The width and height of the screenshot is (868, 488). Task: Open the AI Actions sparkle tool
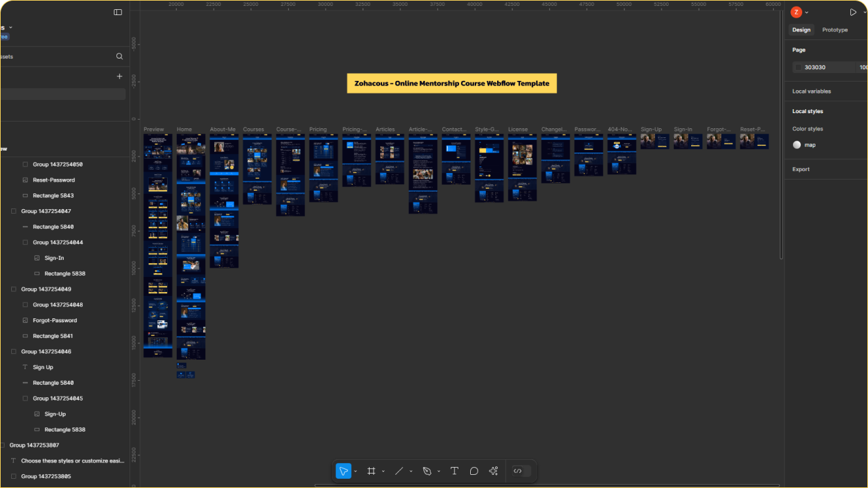pyautogui.click(x=494, y=471)
